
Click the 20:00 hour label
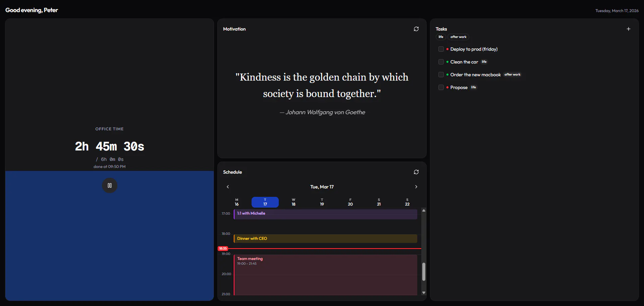[226, 274]
